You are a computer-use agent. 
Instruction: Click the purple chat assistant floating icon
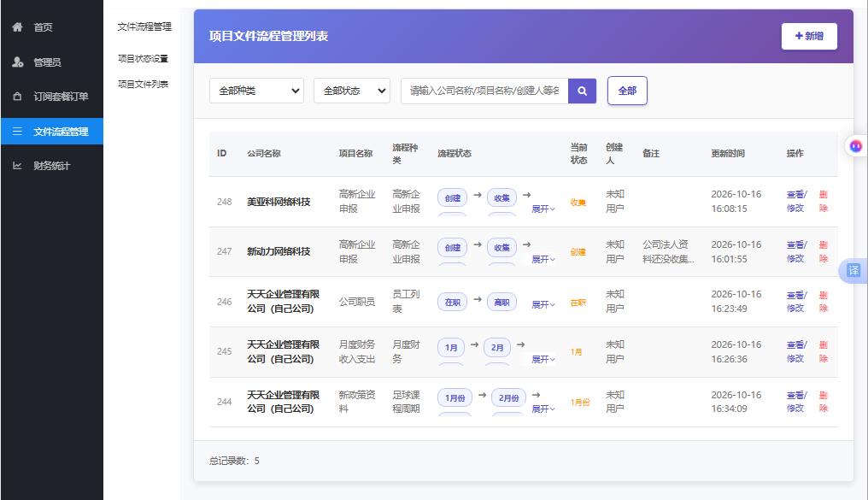(856, 146)
